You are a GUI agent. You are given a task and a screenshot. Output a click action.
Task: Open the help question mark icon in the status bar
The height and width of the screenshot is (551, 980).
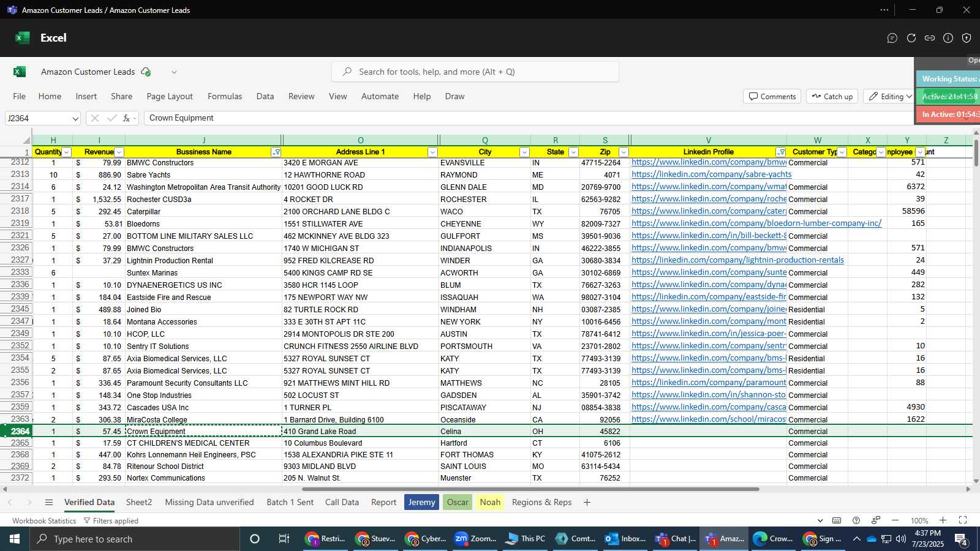click(856, 520)
